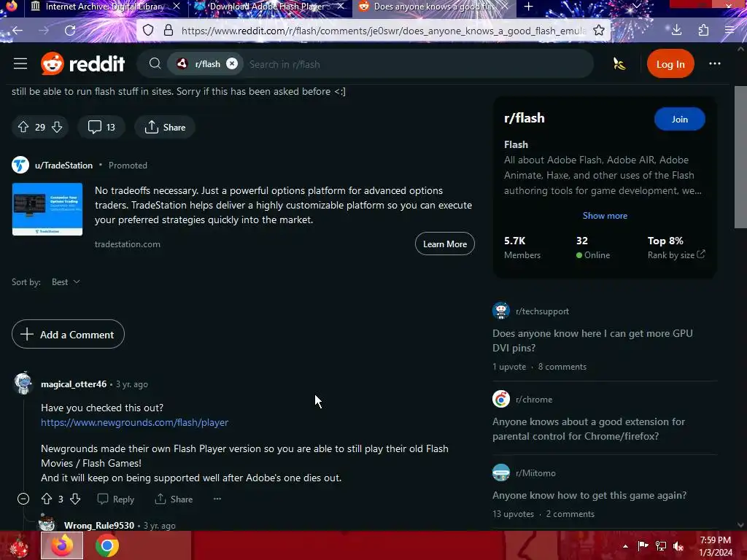Image resolution: width=747 pixels, height=560 pixels.
Task: Open the Firefox application menu
Action: (729, 31)
